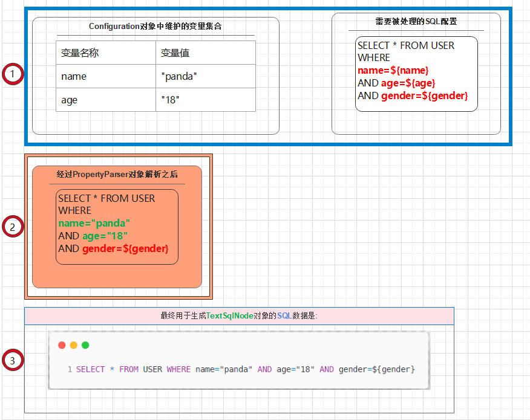Screen dimensions: 530x420
Task: Expand the orange PropertyParser result box
Action: [x=118, y=278]
